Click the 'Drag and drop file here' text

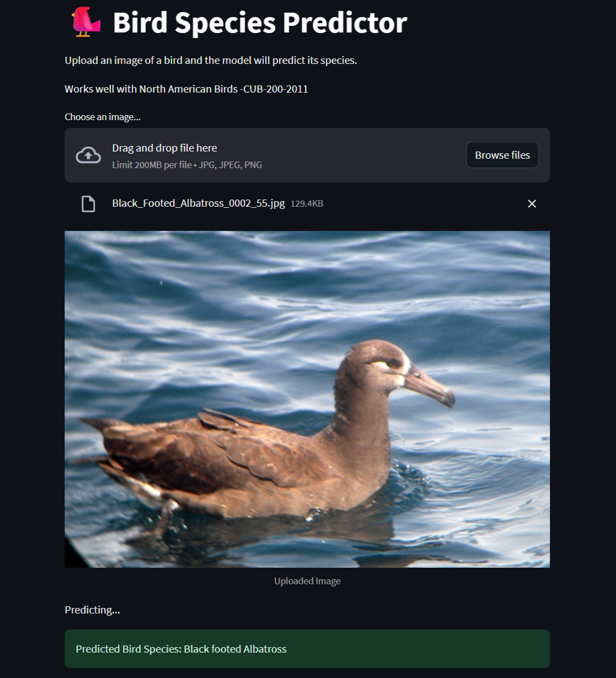(x=164, y=148)
